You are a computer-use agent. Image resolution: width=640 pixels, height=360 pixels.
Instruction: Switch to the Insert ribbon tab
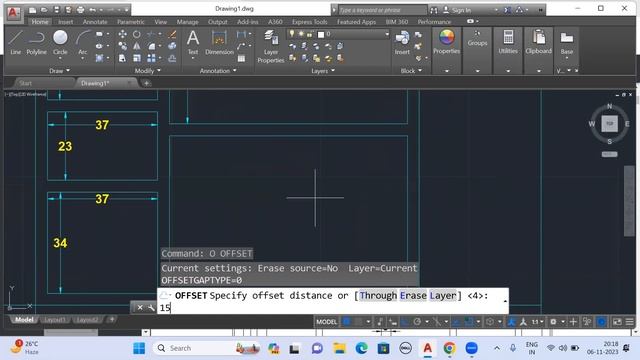pyautogui.click(x=65, y=22)
